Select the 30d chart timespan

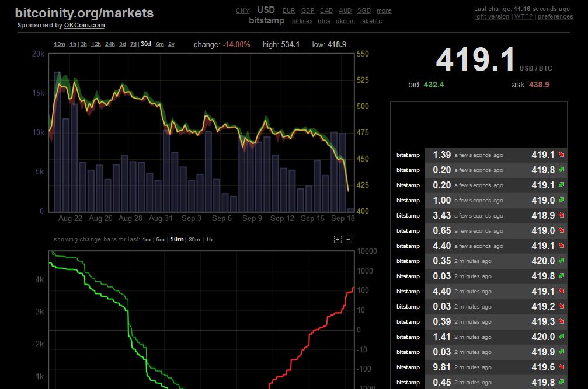point(146,44)
